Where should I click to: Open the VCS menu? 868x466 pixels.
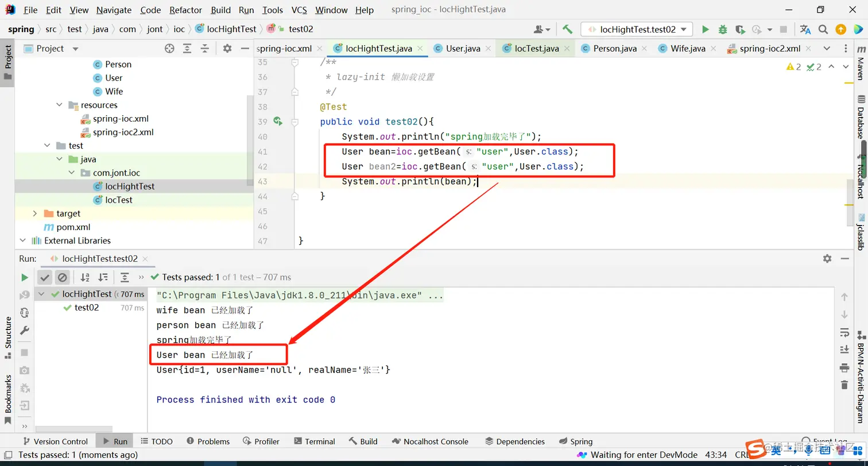tap(299, 10)
